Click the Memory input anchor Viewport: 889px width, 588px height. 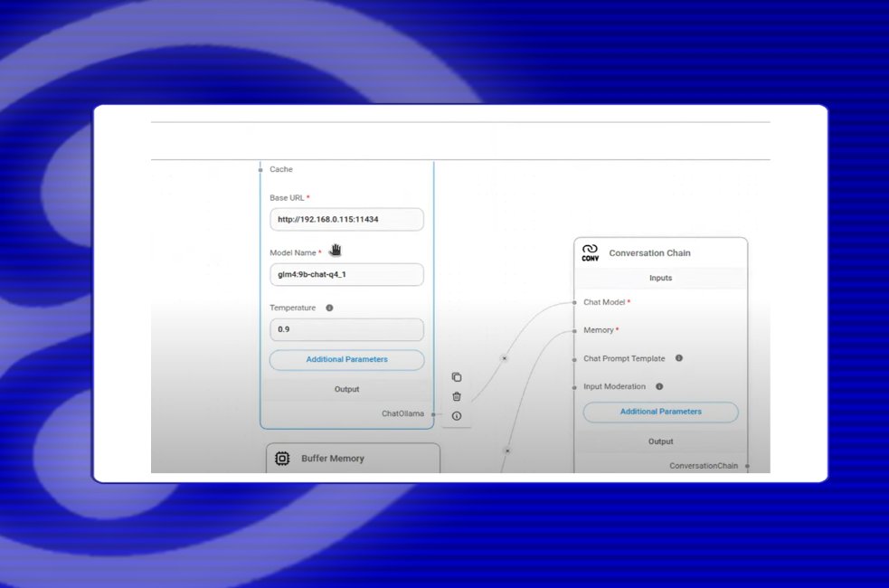pos(575,330)
